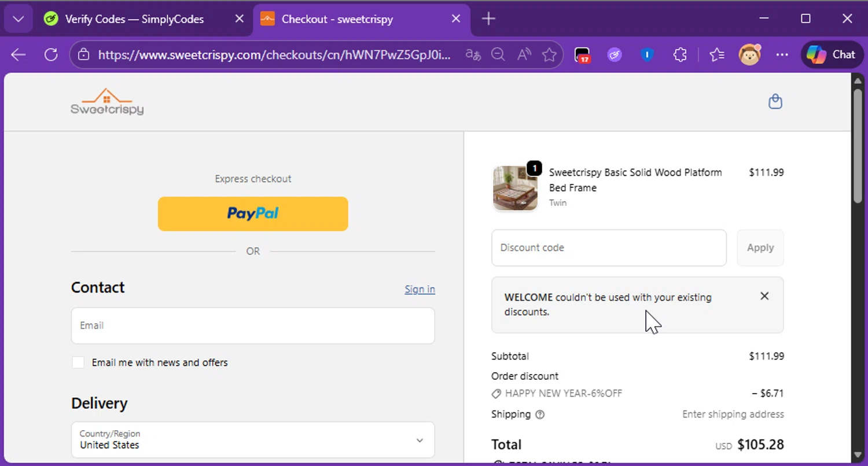Reload the checkout page
The image size is (868, 466).
point(51,55)
